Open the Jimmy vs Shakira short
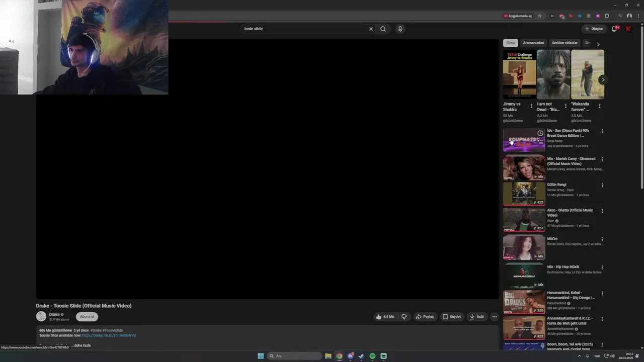644x362 pixels. (520, 74)
